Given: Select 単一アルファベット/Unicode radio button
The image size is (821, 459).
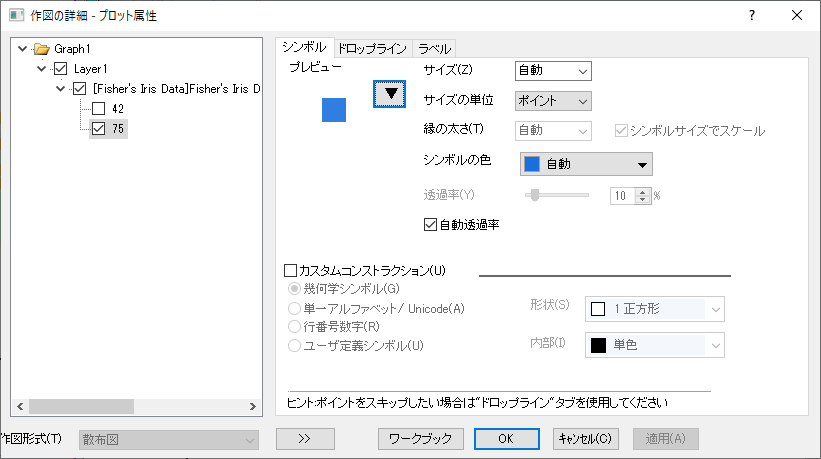Looking at the screenshot, I should click(x=294, y=308).
